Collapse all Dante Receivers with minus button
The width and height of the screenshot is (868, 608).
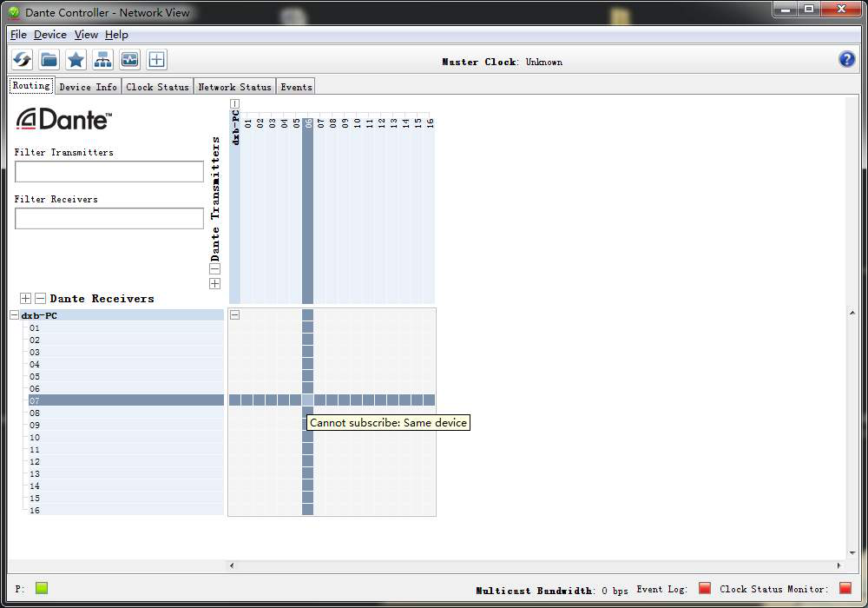[40, 298]
